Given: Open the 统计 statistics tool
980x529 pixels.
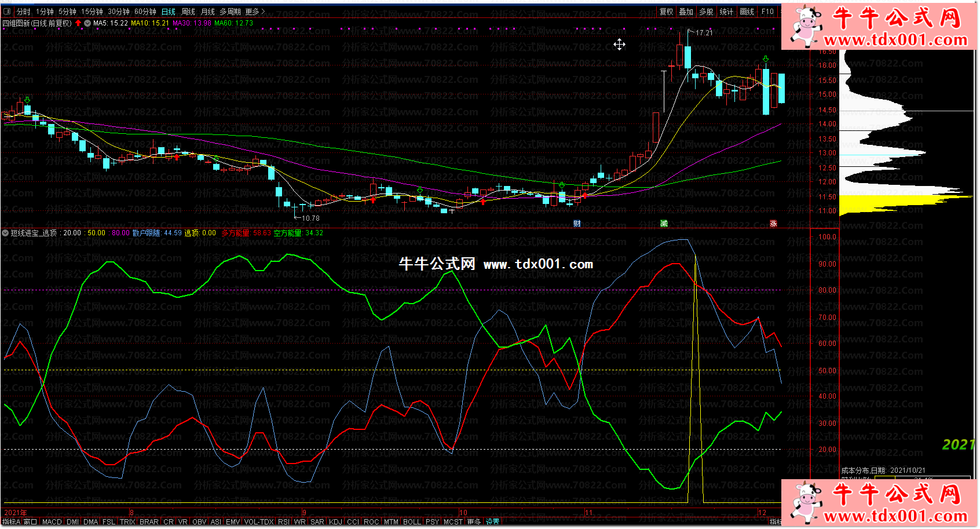Looking at the screenshot, I should coord(726,12).
